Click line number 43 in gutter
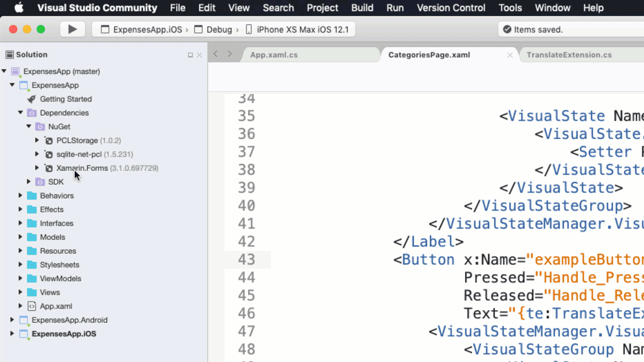 click(247, 259)
